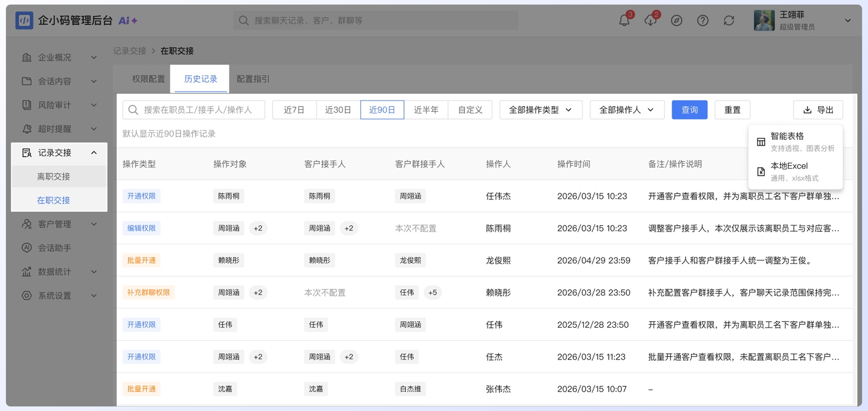Open the 全部操作人 dropdown
This screenshot has width=868, height=411.
[627, 110]
